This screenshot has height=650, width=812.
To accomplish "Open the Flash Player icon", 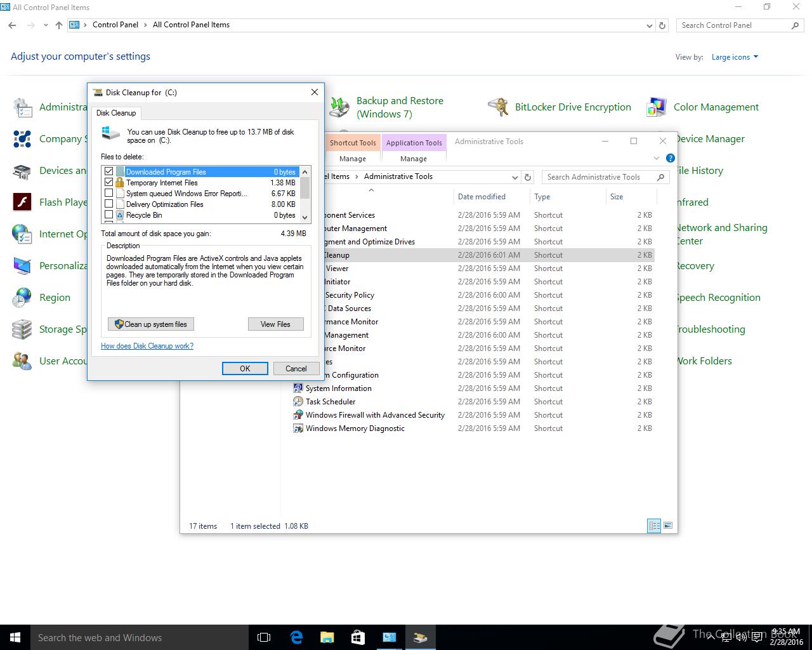I will click(x=23, y=202).
